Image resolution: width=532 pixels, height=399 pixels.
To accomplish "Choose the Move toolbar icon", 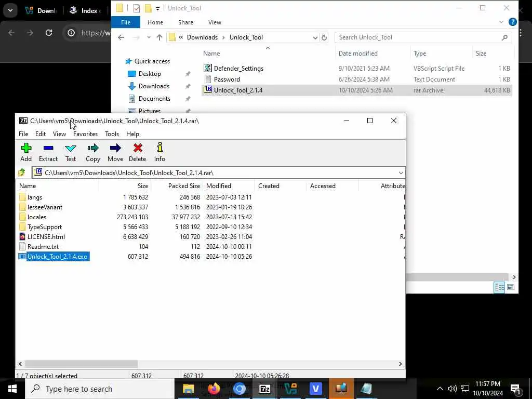I will click(115, 152).
